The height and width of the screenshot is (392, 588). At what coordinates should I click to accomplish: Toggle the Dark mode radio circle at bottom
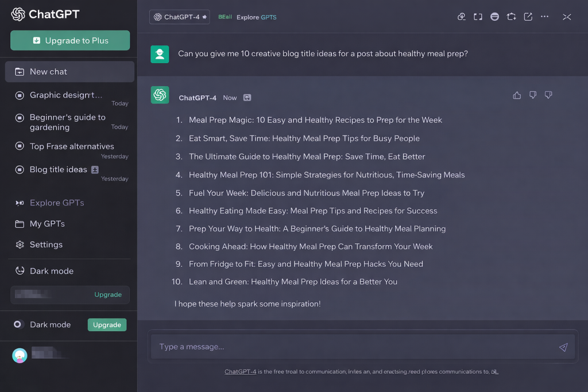coord(17,324)
